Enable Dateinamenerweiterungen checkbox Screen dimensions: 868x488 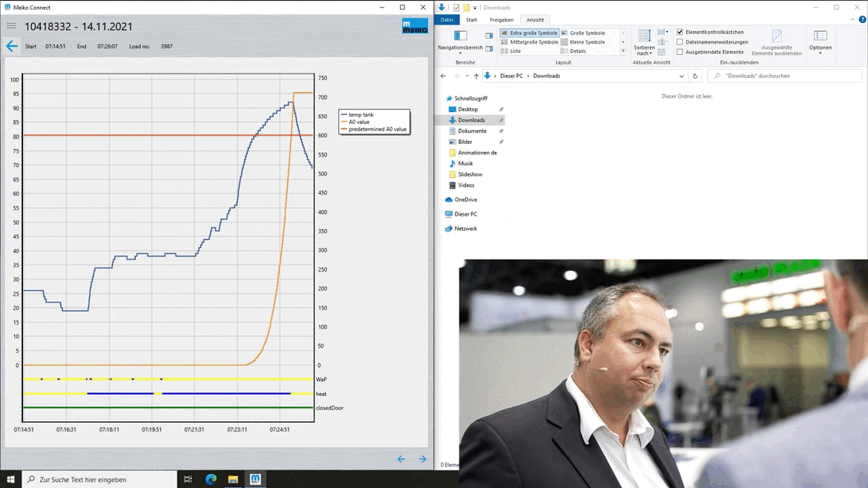click(680, 42)
